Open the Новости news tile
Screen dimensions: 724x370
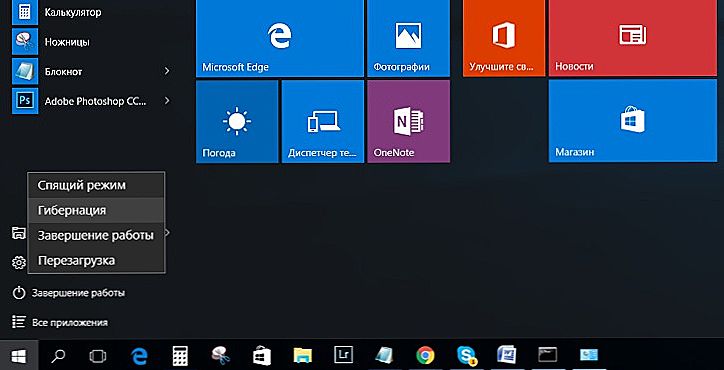click(633, 38)
